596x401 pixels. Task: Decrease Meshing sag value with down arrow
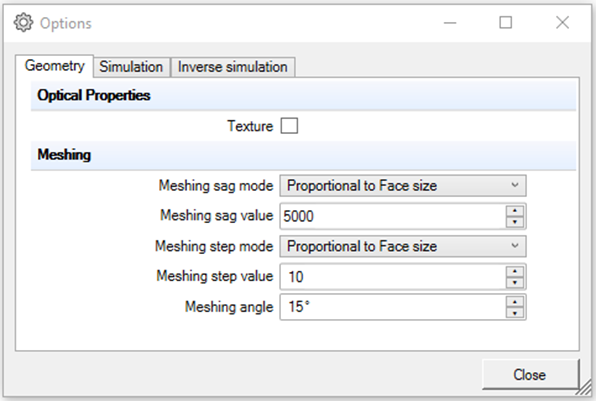tap(515, 222)
